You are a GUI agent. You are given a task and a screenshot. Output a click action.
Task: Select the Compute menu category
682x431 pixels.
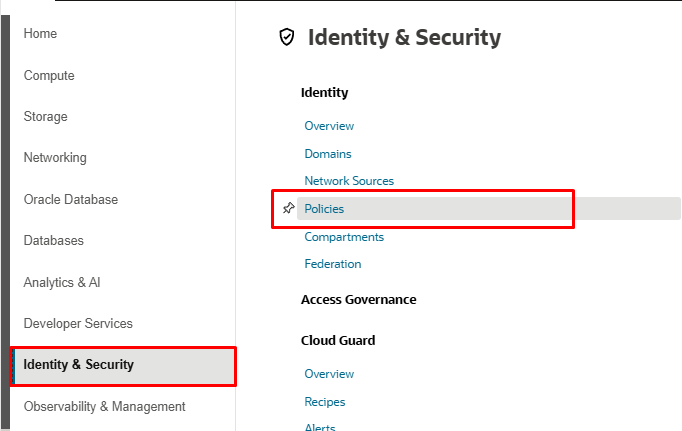(x=49, y=76)
